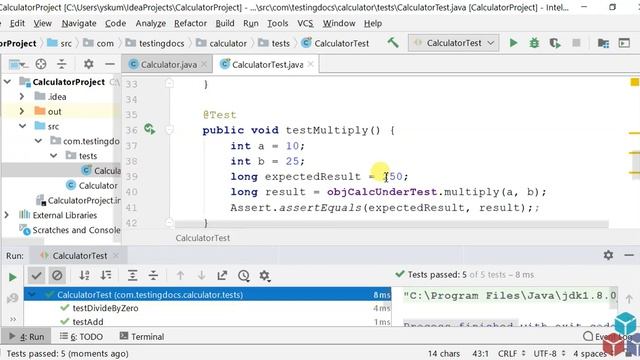Open the Edit menu

pos(17,23)
